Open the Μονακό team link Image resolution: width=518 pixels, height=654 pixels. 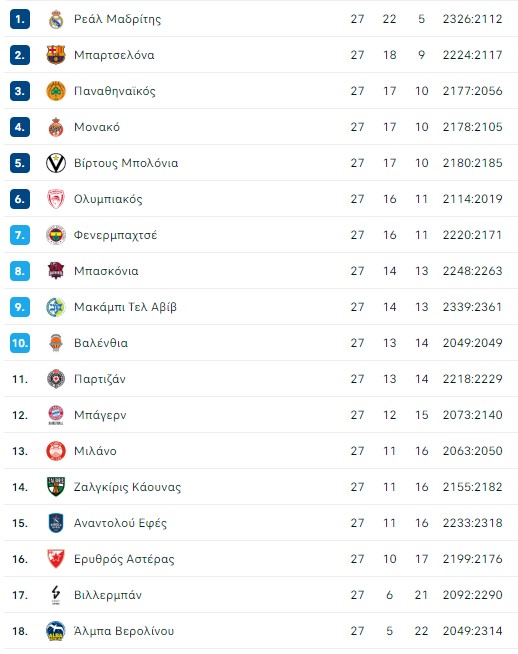tap(97, 127)
